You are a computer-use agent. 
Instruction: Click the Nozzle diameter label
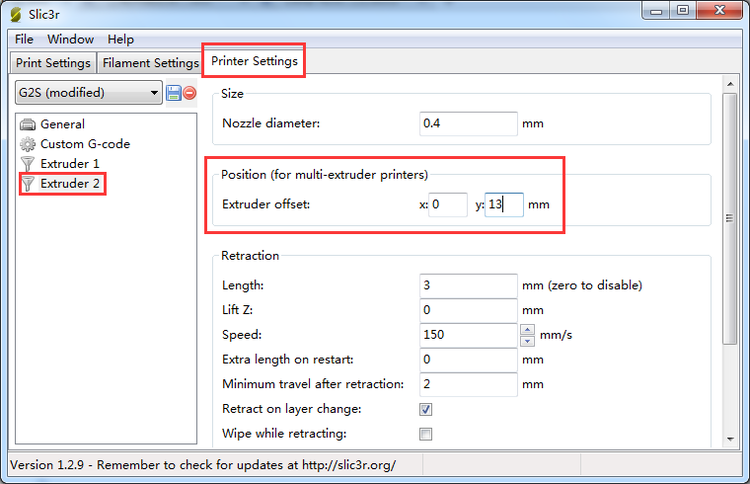[271, 123]
